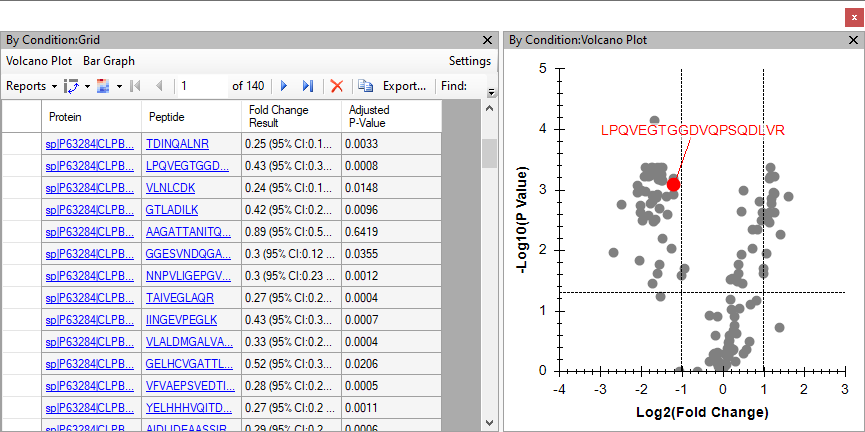This screenshot has width=865, height=432.
Task: Select adjusted P-value cell 0.6419
Action: [x=392, y=232]
